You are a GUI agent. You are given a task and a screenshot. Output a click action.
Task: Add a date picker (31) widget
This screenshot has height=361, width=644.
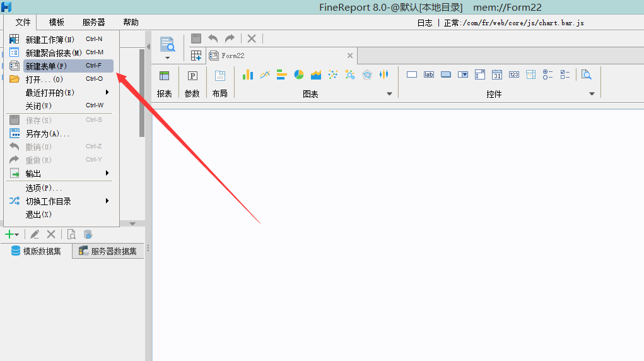(x=497, y=74)
